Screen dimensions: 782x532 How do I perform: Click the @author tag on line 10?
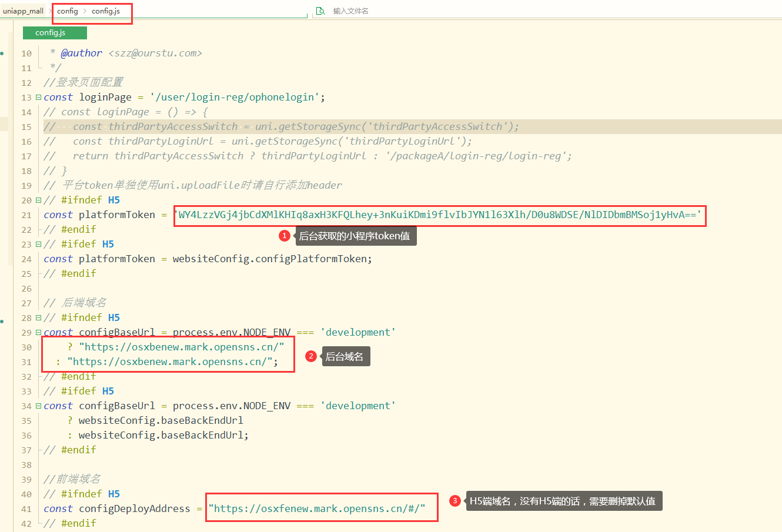[x=82, y=53]
